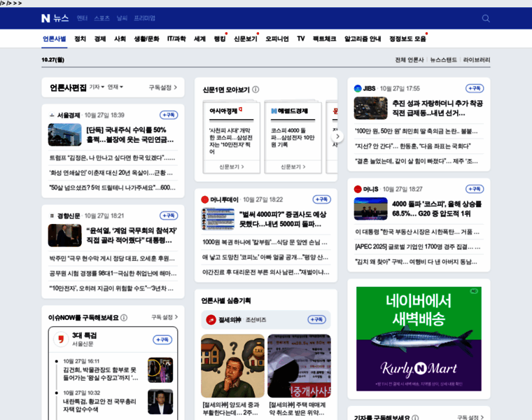Open the 기자 dropdown in 언론사편집
Image resolution: width=532 pixels, height=420 pixels.
97,87
